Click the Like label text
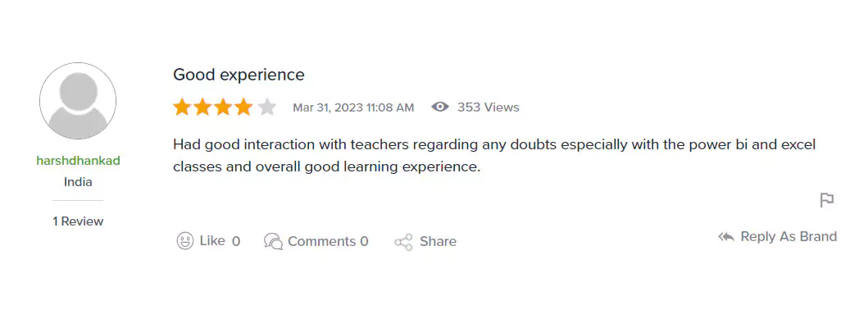The image size is (868, 310). (212, 241)
